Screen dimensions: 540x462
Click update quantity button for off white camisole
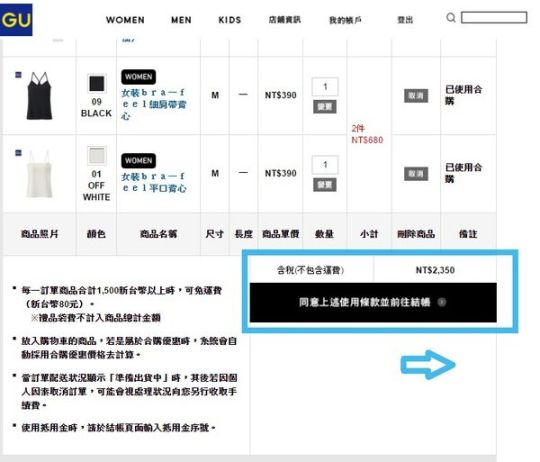325,185
